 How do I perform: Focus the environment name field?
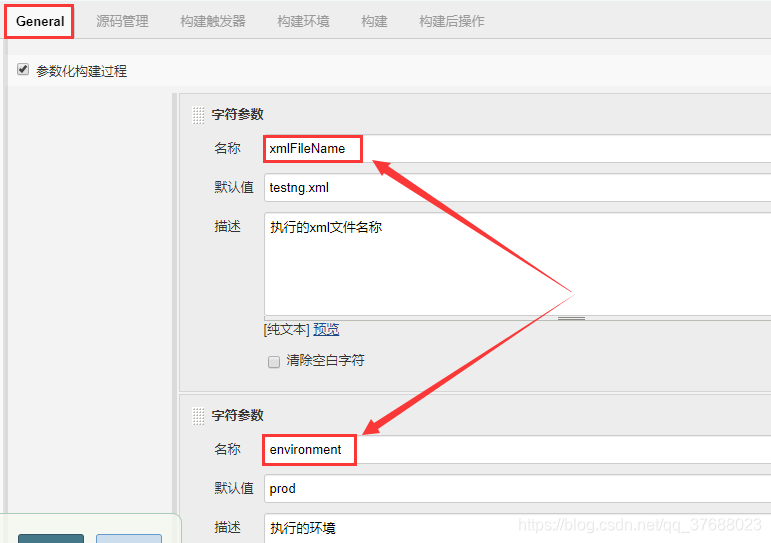click(x=517, y=450)
